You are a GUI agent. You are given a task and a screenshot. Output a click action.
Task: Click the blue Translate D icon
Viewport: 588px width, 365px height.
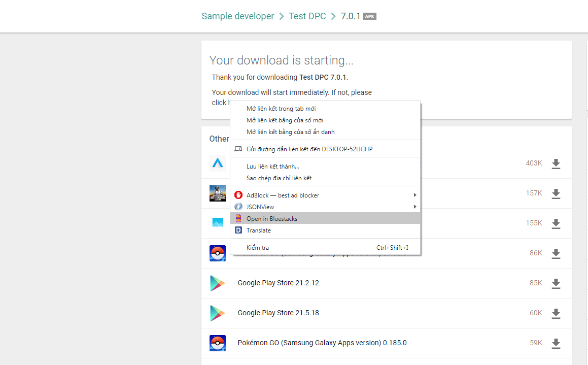238,230
